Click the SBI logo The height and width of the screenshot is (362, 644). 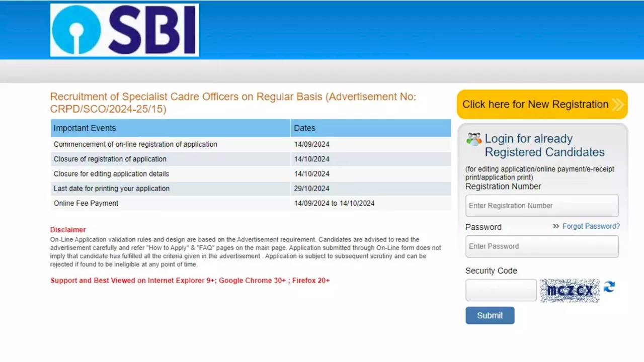tap(124, 30)
